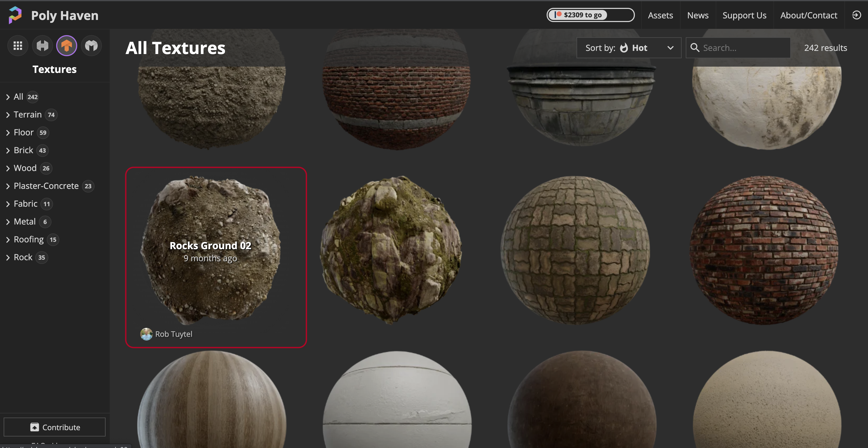The width and height of the screenshot is (868, 448).
Task: Expand the Terrain category chevron
Action: click(x=8, y=115)
